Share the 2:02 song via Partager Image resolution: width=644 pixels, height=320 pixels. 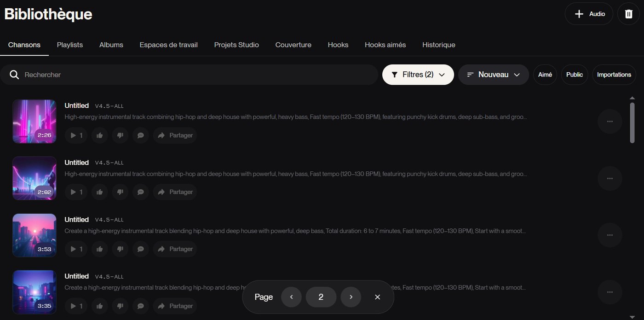[175, 192]
